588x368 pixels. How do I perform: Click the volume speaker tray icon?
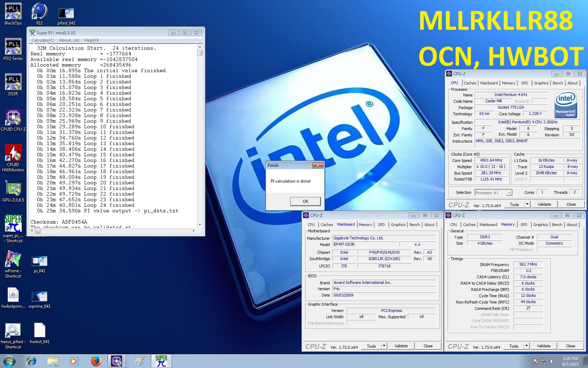(x=552, y=361)
